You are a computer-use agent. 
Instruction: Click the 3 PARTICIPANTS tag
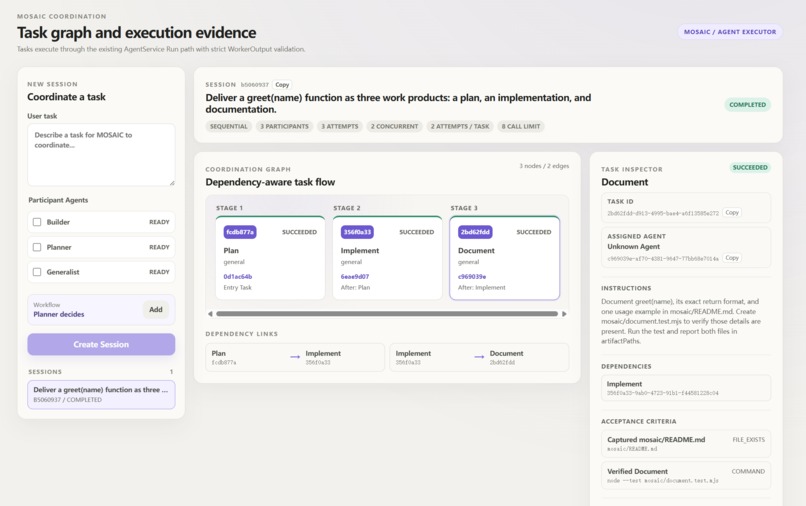tap(284, 126)
